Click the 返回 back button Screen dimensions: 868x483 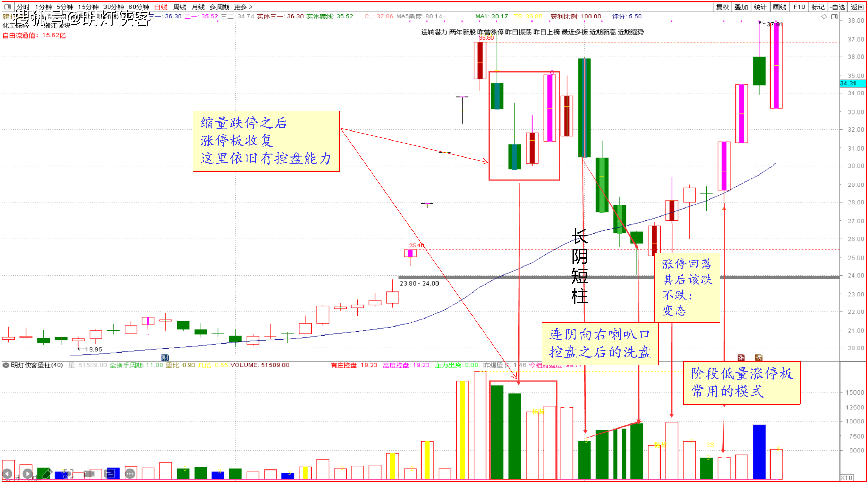pyautogui.click(x=857, y=7)
